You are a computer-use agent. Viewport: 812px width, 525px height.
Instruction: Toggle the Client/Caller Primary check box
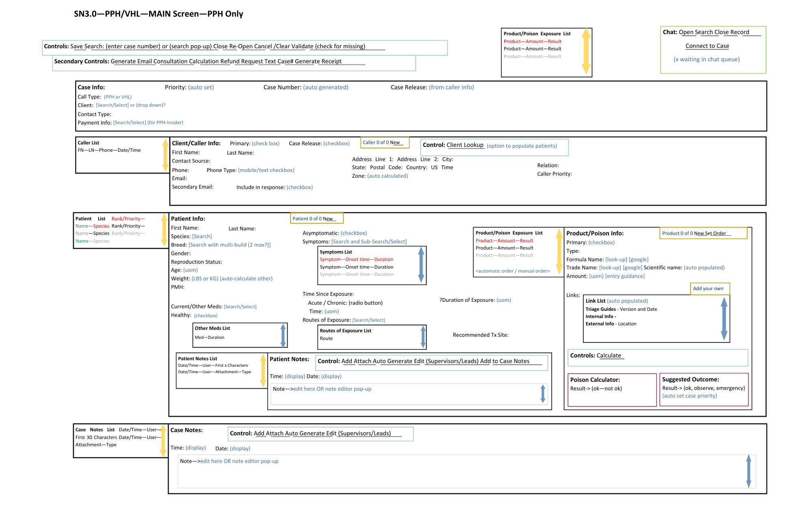tap(266, 144)
